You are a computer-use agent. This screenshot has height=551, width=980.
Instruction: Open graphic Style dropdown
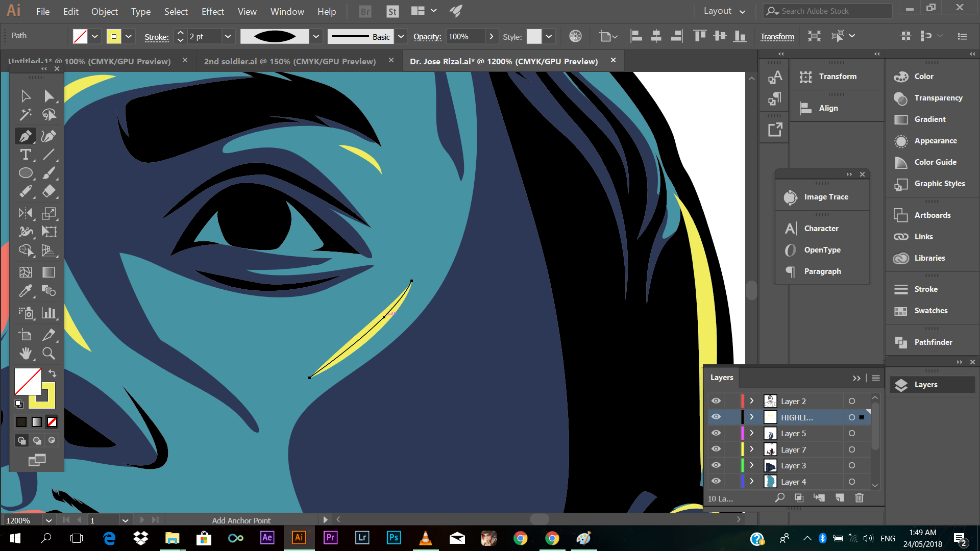click(x=549, y=36)
